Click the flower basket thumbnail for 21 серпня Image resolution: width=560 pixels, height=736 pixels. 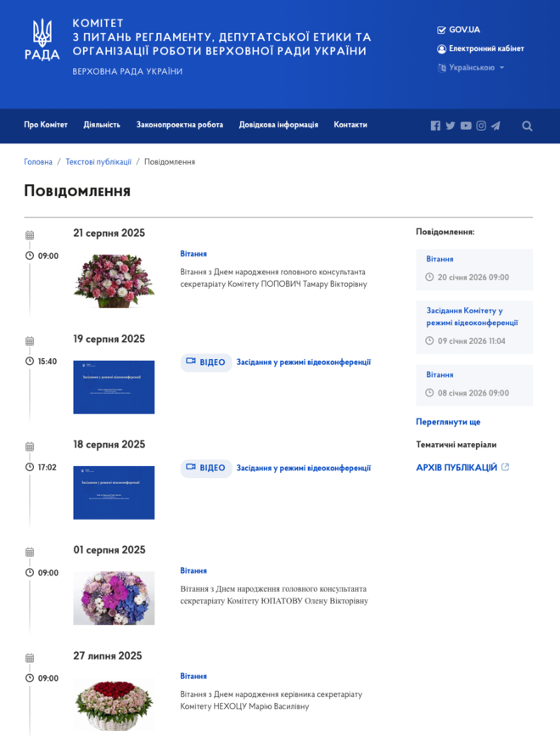pos(114,281)
